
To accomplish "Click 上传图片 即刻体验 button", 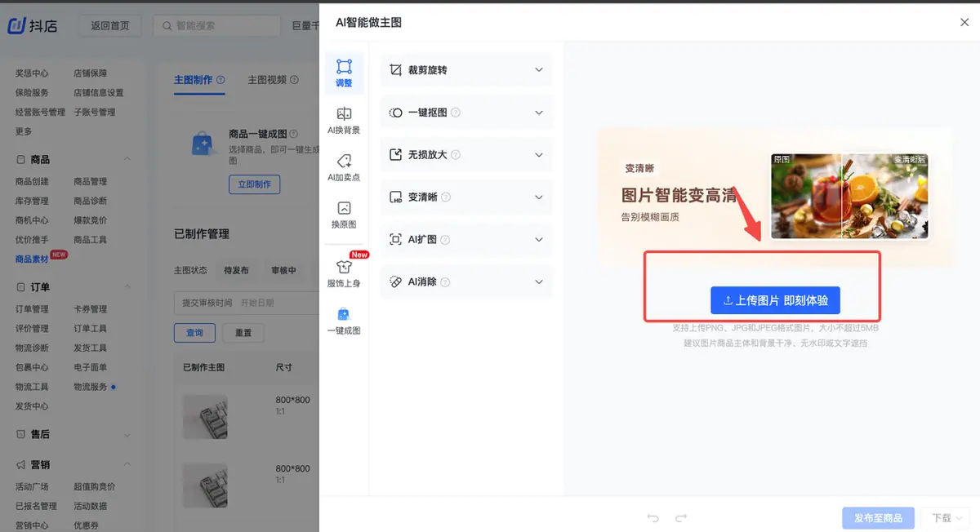I will coord(775,300).
